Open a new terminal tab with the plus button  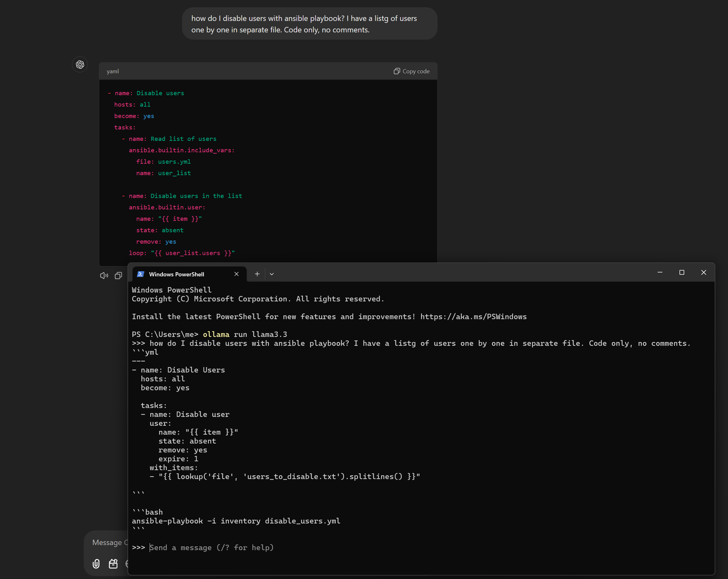257,274
